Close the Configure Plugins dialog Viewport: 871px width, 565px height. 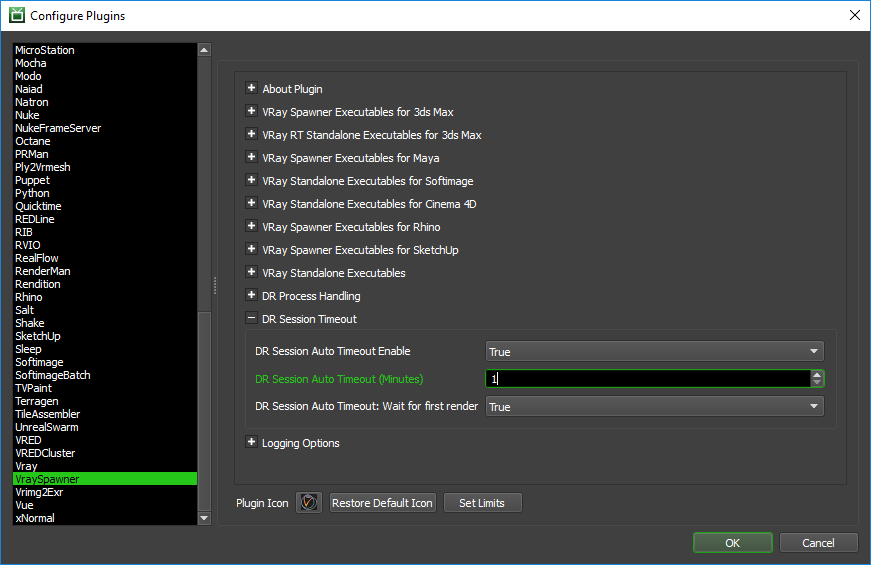[854, 15]
